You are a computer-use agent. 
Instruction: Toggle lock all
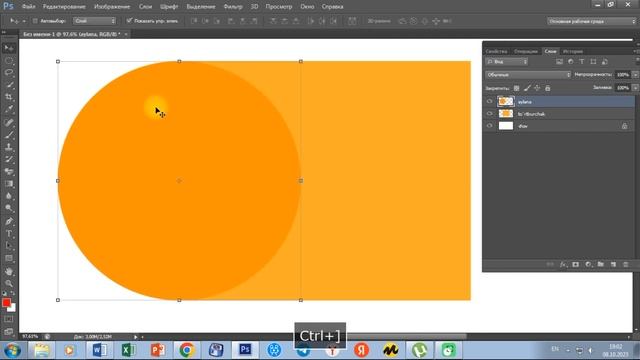click(x=548, y=88)
